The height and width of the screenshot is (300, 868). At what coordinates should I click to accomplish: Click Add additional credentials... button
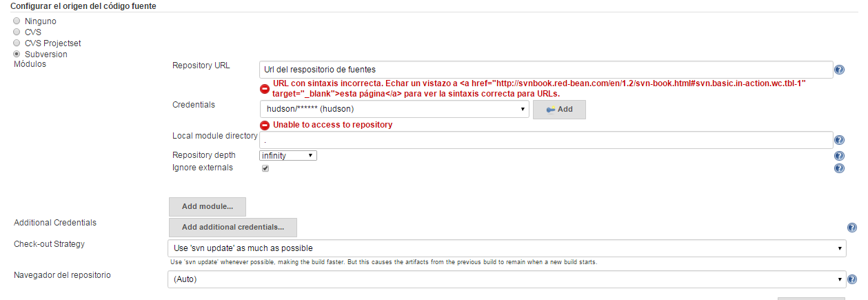233,227
